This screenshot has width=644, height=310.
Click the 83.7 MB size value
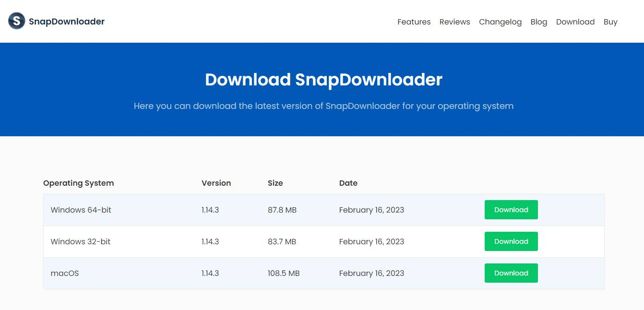282,241
